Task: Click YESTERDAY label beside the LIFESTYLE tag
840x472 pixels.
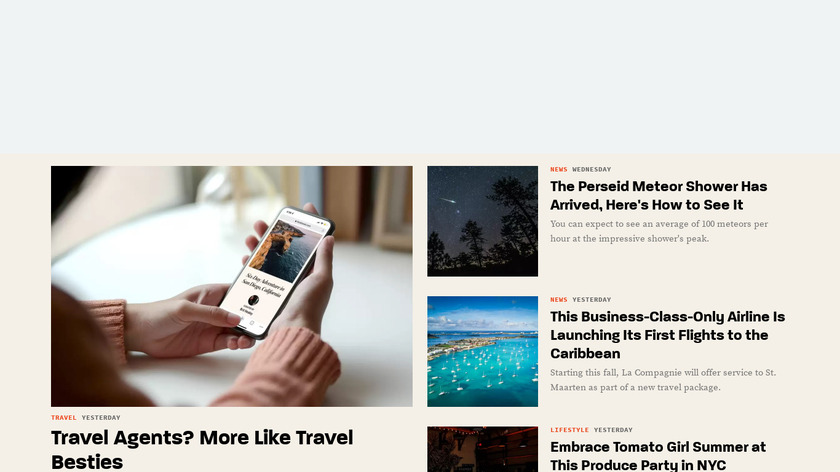Action: tap(613, 430)
